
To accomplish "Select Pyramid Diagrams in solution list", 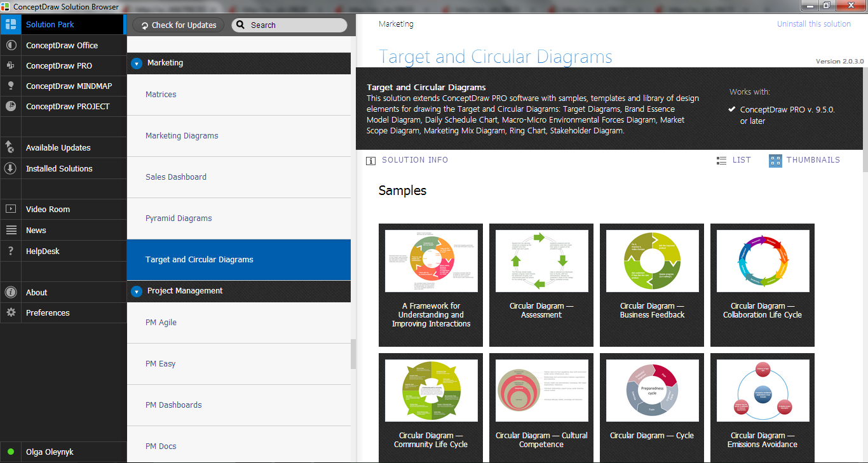I will [179, 218].
